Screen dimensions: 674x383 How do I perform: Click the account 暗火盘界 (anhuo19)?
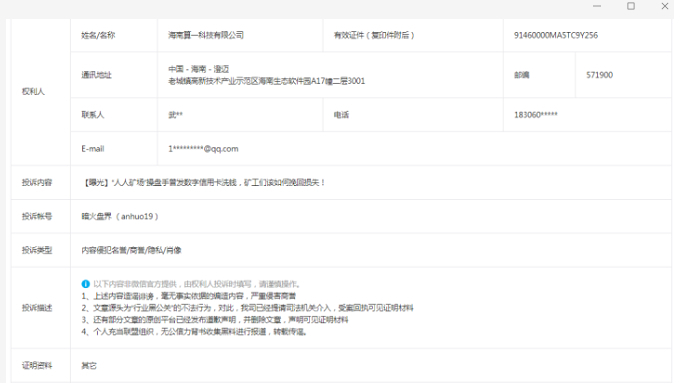120,216
